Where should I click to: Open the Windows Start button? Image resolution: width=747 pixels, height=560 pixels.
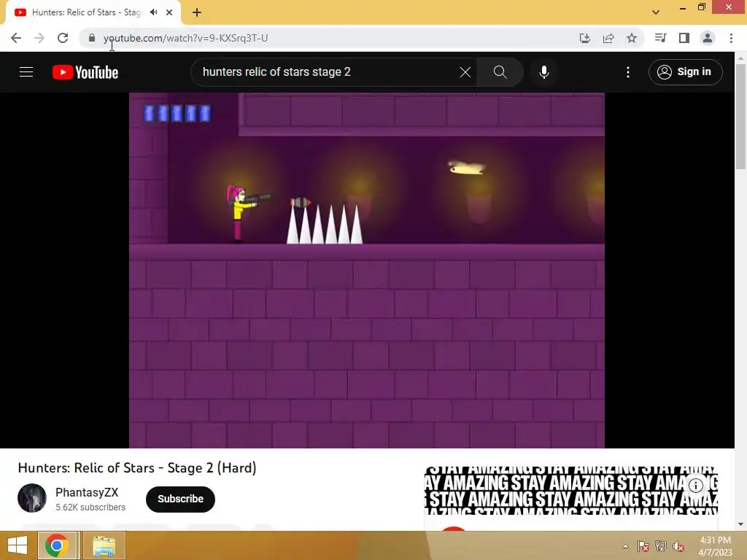pos(18,545)
